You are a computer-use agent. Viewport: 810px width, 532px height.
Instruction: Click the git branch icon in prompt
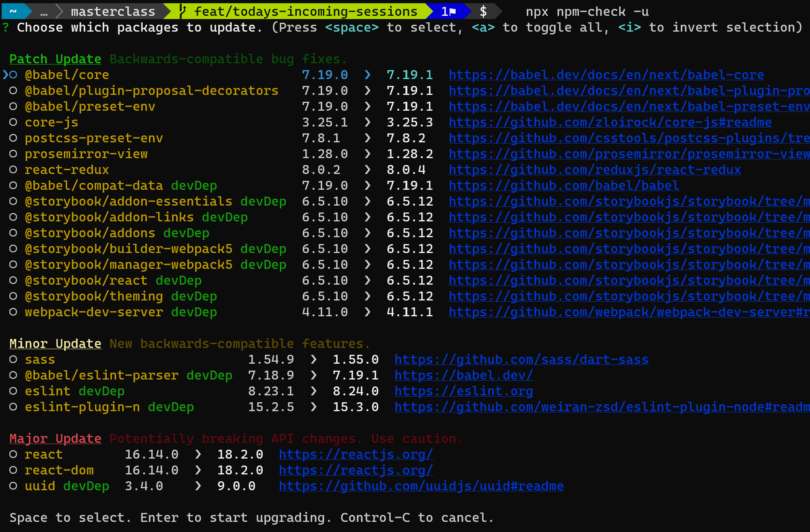click(x=183, y=11)
